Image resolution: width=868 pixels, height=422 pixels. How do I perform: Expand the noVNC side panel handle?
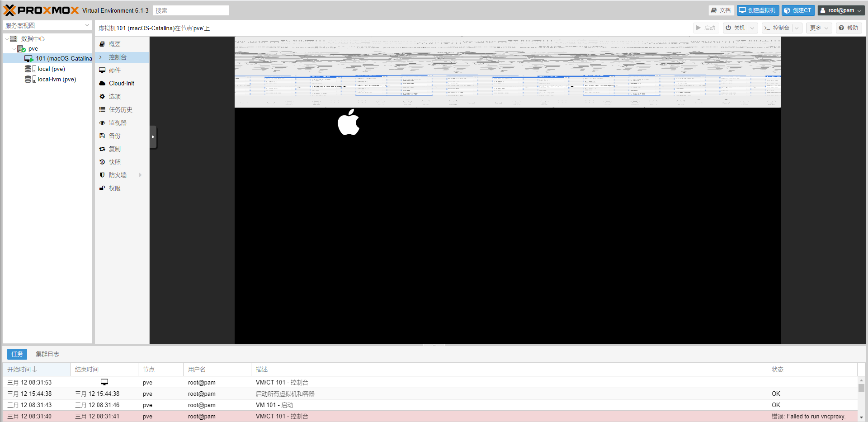coord(153,137)
